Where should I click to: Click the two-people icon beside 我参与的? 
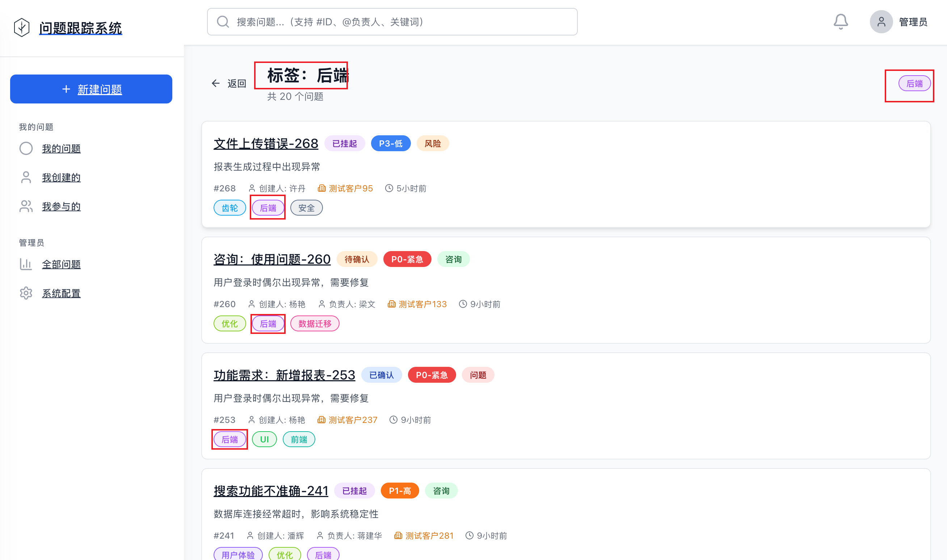[x=26, y=207]
